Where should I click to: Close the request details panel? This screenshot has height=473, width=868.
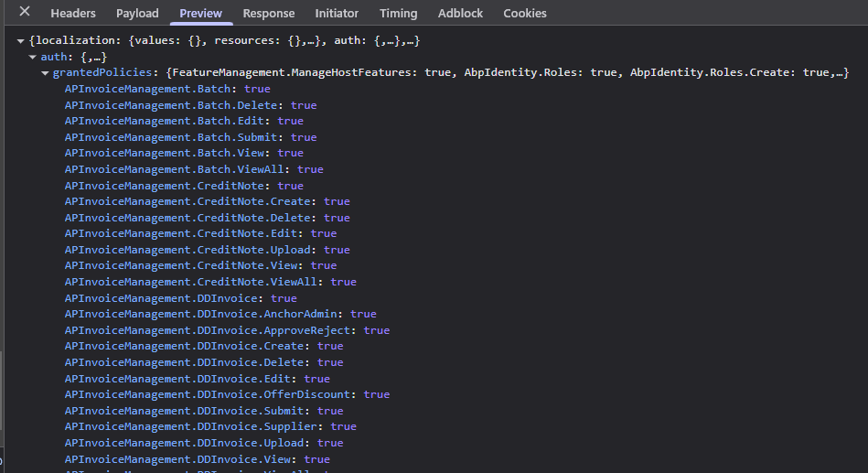(25, 12)
